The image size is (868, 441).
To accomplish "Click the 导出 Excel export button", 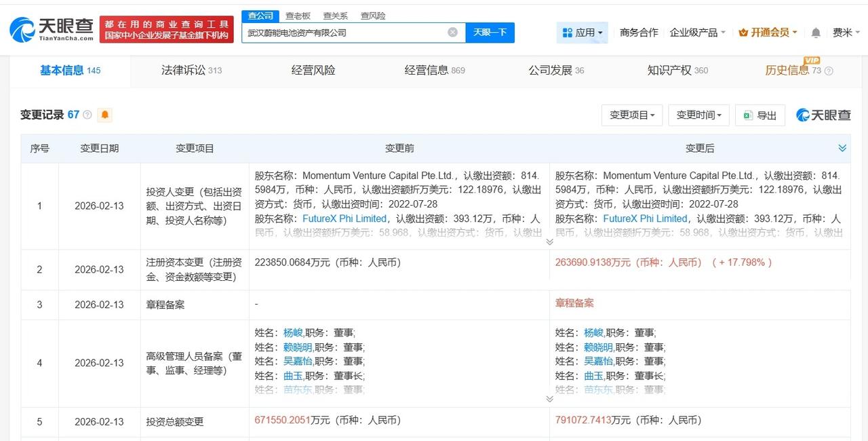I will coord(760,115).
